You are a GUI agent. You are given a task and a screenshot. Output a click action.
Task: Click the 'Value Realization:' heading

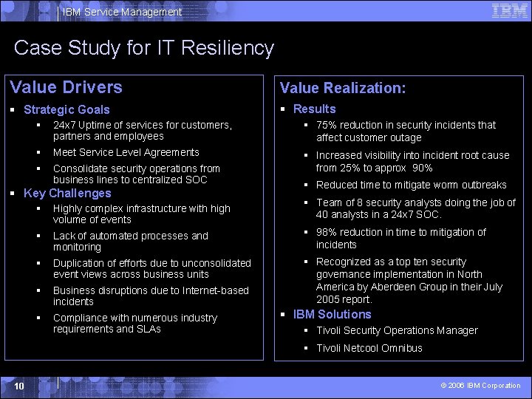pyautogui.click(x=343, y=88)
